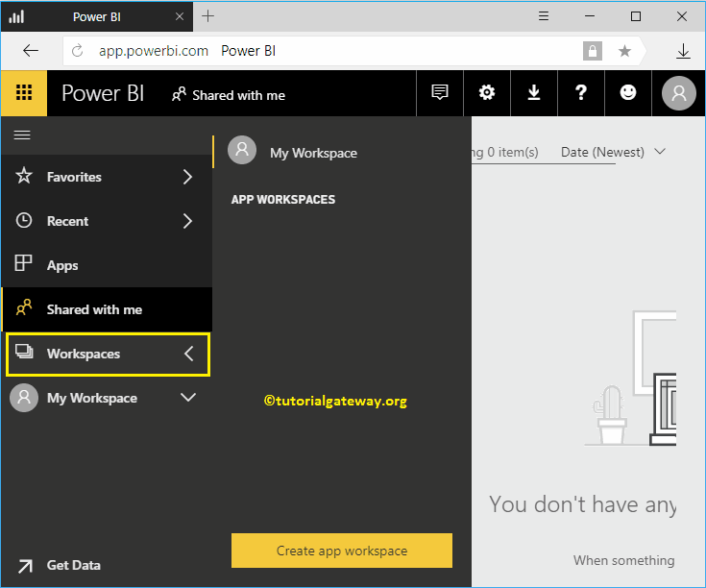Open the help question mark icon
Viewport: 706px width, 588px height.
581,93
